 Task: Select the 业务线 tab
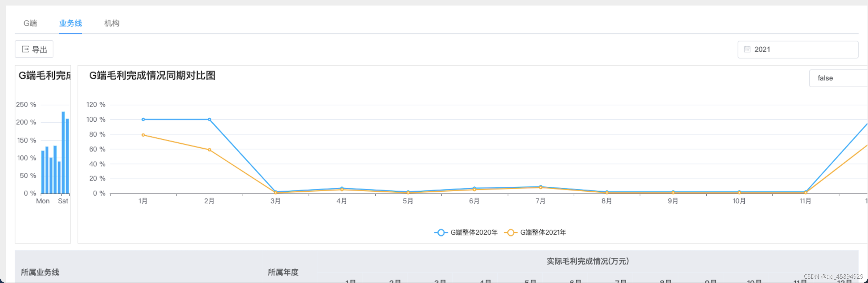(70, 23)
